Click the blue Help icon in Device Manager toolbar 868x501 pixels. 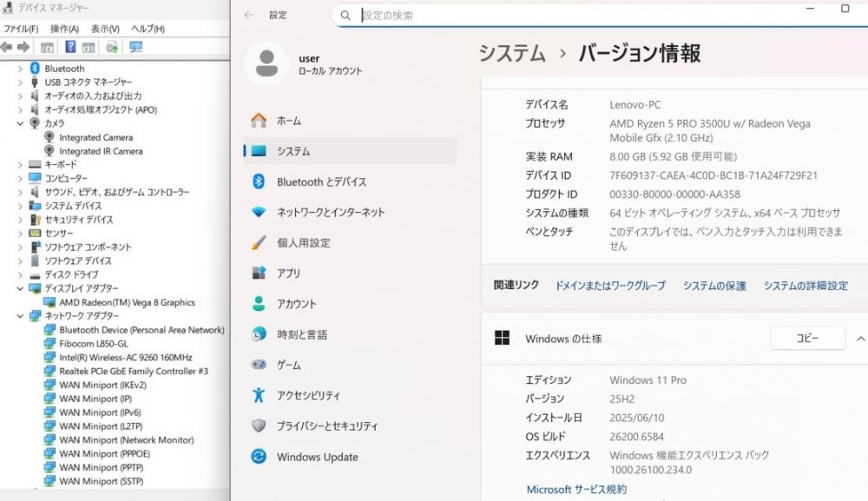70,47
